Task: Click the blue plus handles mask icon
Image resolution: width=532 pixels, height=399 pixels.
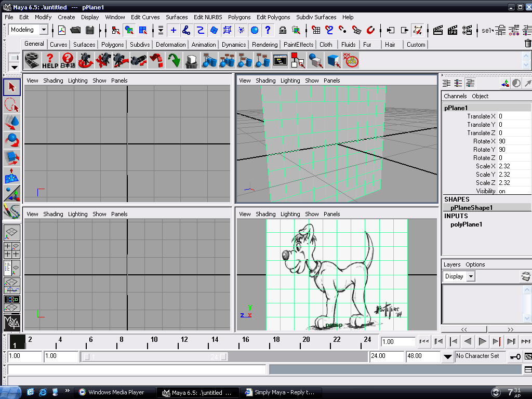Action: pyautogui.click(x=174, y=30)
